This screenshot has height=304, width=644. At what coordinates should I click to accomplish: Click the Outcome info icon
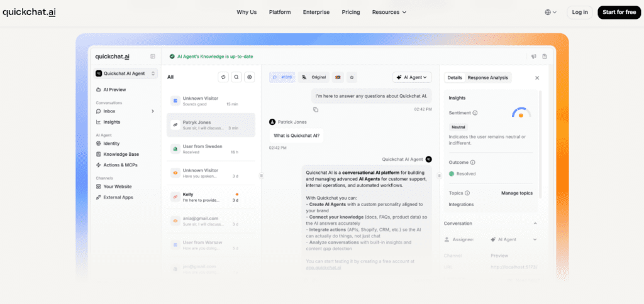coord(472,163)
